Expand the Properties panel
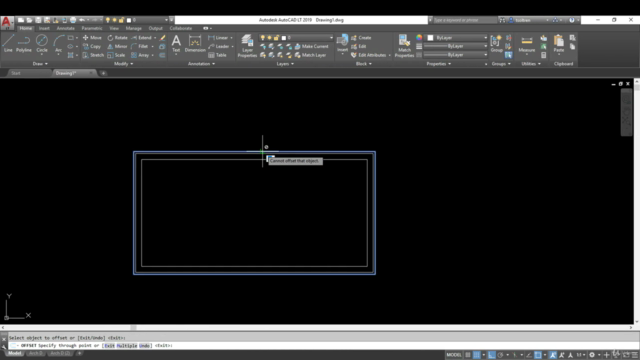This screenshot has width=640, height=360. [x=438, y=64]
